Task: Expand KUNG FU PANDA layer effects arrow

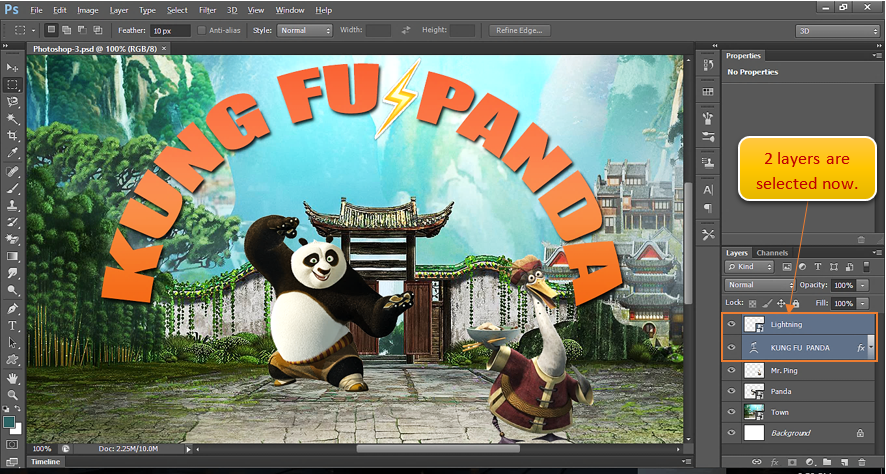Action: coord(871,348)
